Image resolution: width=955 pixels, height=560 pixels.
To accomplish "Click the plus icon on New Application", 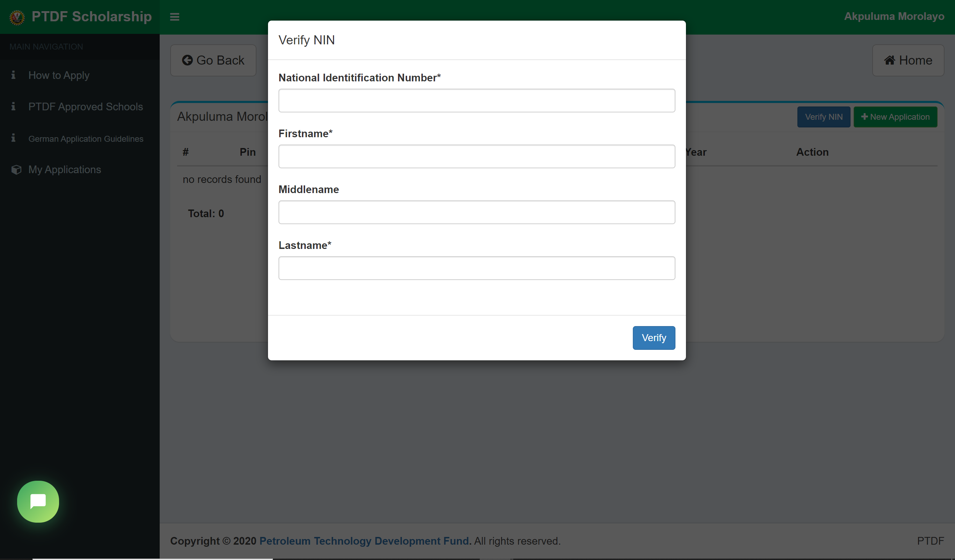I will click(864, 117).
